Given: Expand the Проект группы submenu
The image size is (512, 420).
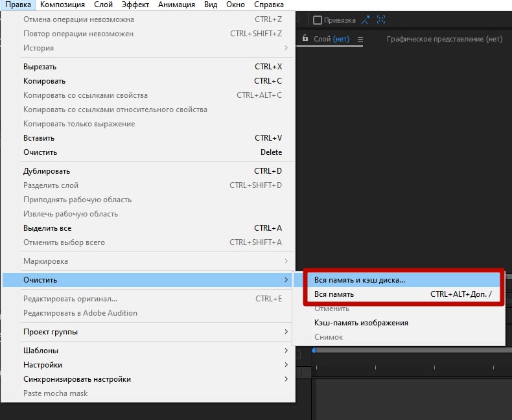Looking at the screenshot, I should click(x=148, y=332).
